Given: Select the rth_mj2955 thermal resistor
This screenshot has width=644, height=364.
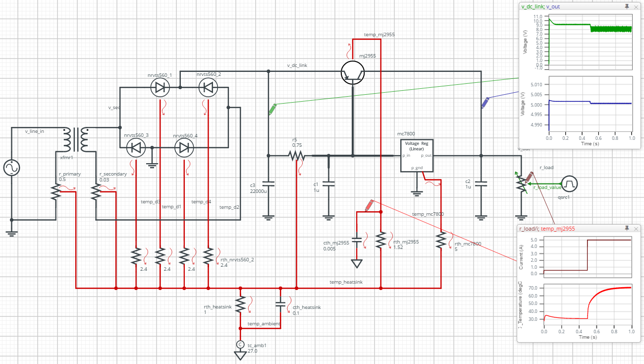Looking at the screenshot, I should (x=381, y=241).
